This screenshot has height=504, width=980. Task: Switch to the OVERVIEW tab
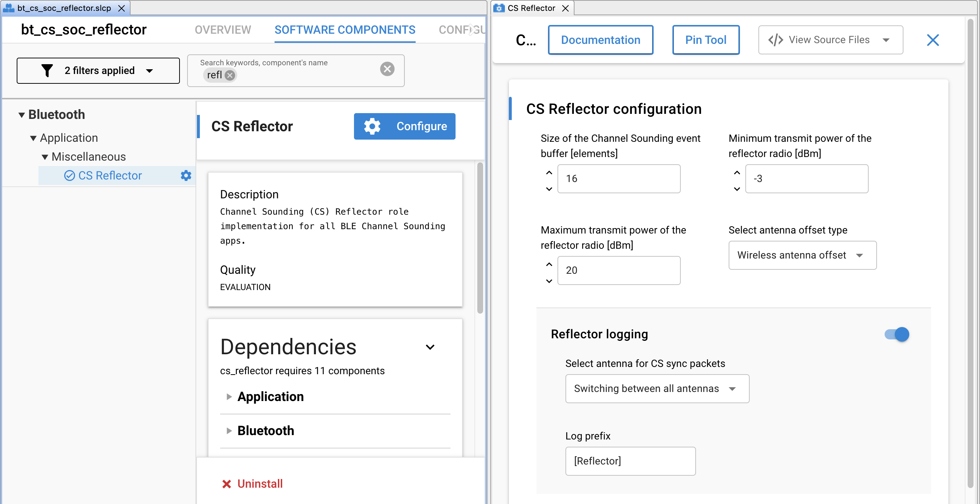223,30
